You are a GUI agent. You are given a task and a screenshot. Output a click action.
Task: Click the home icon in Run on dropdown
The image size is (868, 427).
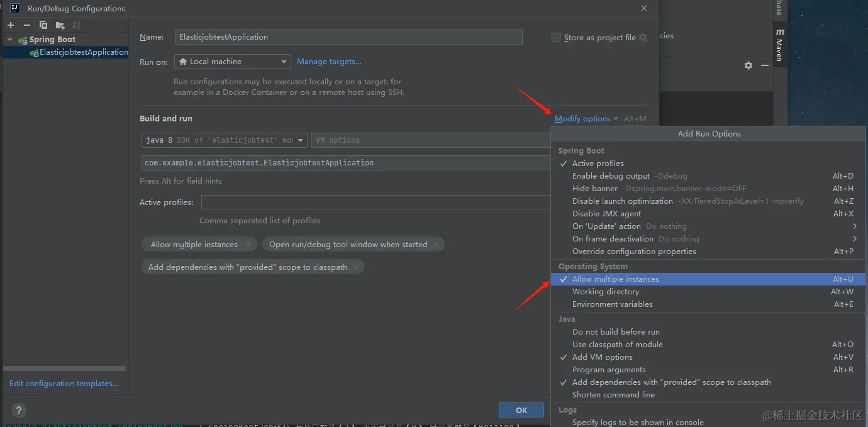pyautogui.click(x=183, y=62)
